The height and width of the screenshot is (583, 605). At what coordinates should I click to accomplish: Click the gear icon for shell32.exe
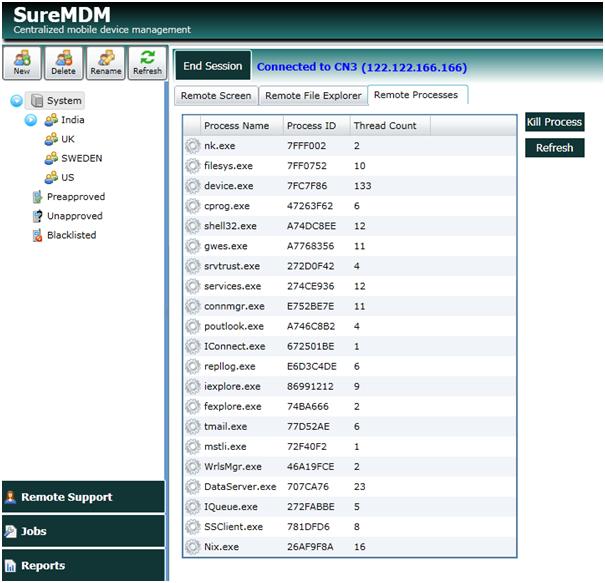point(192,226)
